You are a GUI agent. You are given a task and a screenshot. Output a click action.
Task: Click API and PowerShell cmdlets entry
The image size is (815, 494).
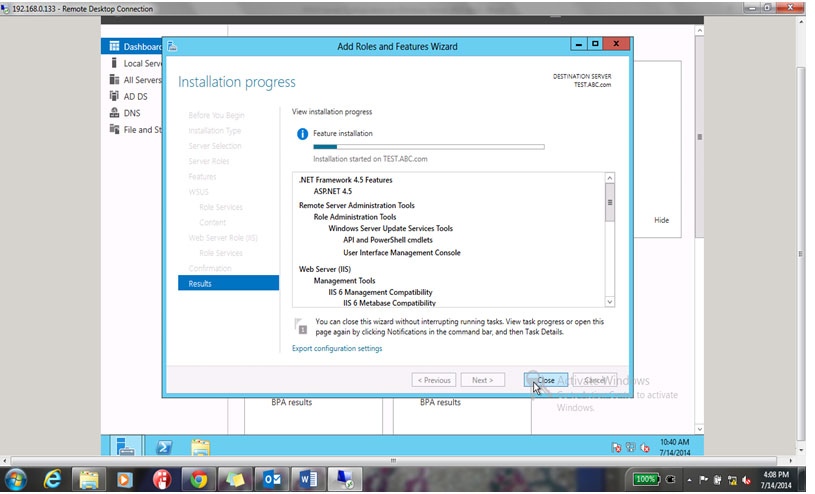tap(388, 240)
